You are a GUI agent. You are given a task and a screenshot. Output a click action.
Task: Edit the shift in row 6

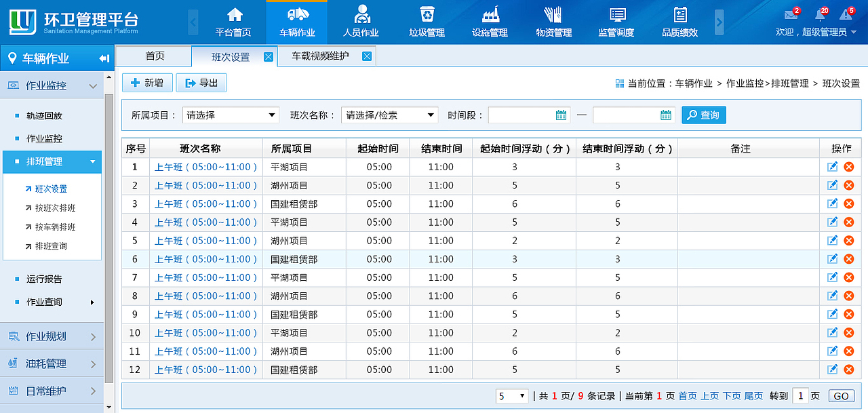(833, 258)
